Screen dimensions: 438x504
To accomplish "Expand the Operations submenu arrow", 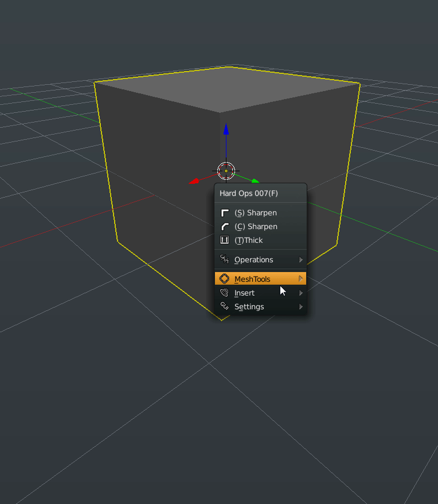I will tap(301, 260).
